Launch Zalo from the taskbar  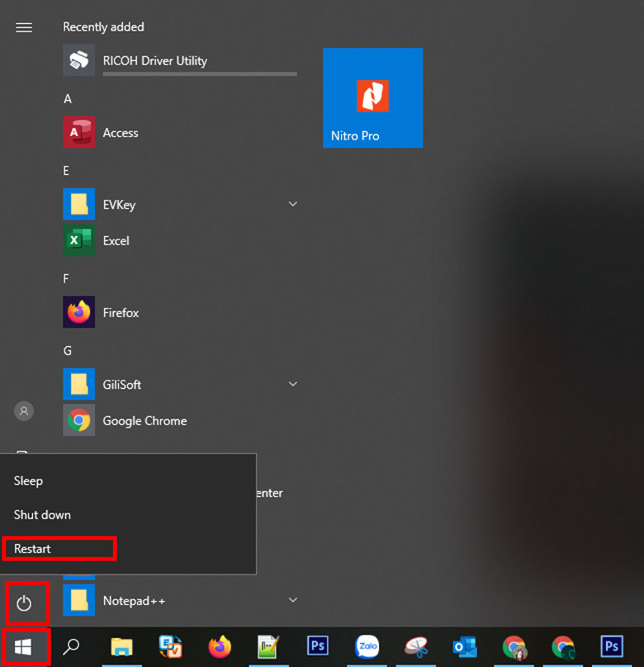pos(367,646)
